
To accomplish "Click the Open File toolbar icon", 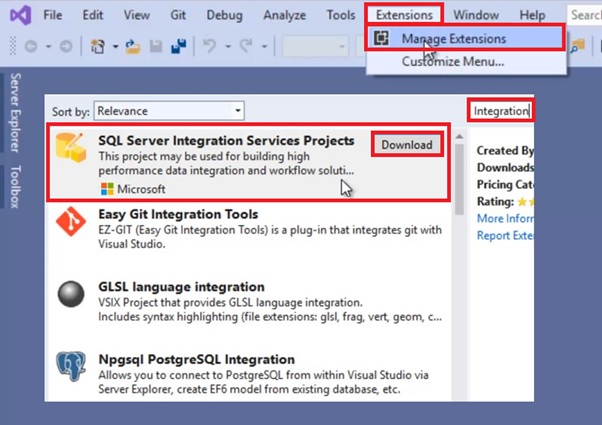I will pos(132,46).
